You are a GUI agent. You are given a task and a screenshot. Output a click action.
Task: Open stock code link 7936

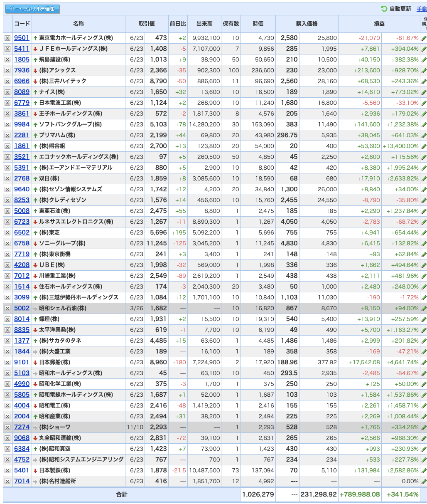(x=22, y=70)
